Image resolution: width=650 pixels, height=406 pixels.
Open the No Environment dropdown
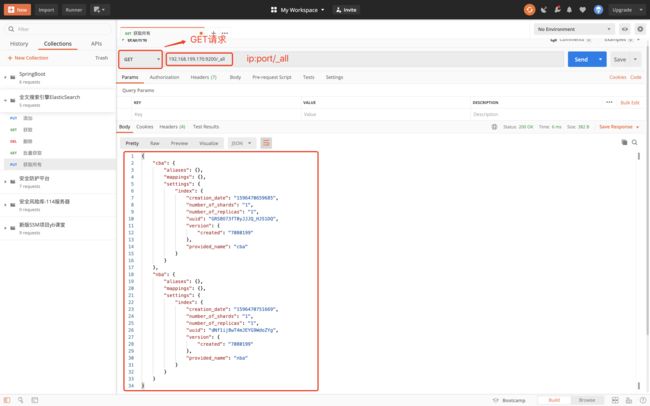tap(574, 29)
